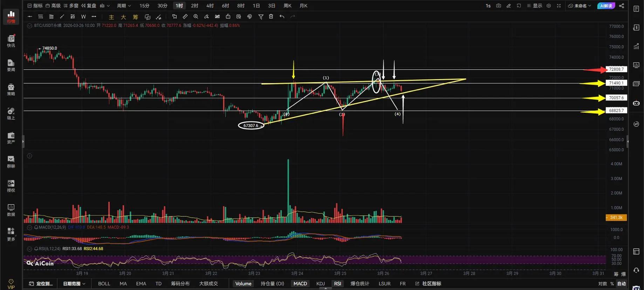The width and height of the screenshot is (644, 290).
Task: Click the magnifier zoom-in tool
Action: click(x=196, y=16)
